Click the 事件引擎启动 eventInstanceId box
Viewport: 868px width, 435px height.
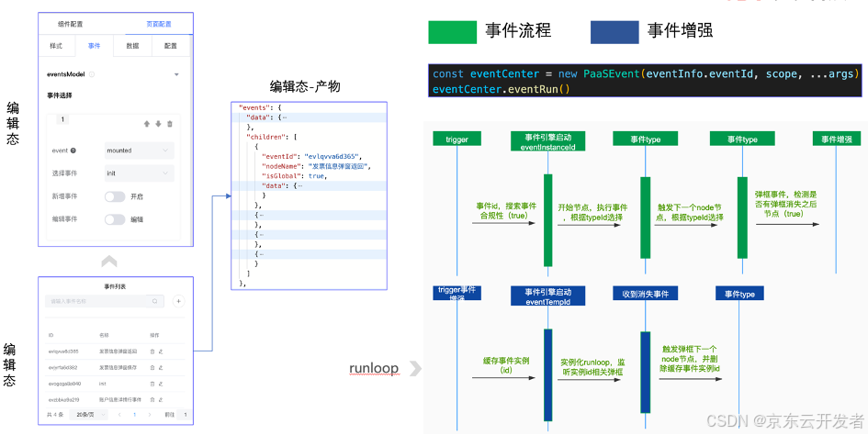coord(548,141)
